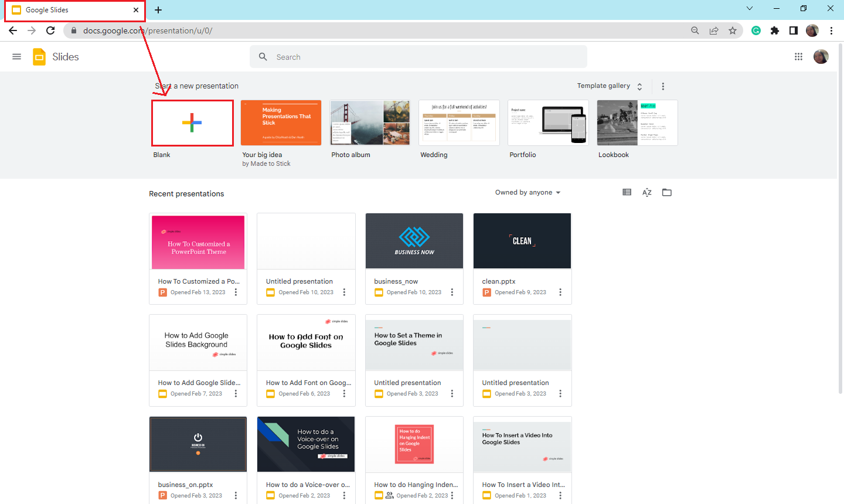Create a Blank presentation

[x=192, y=123]
